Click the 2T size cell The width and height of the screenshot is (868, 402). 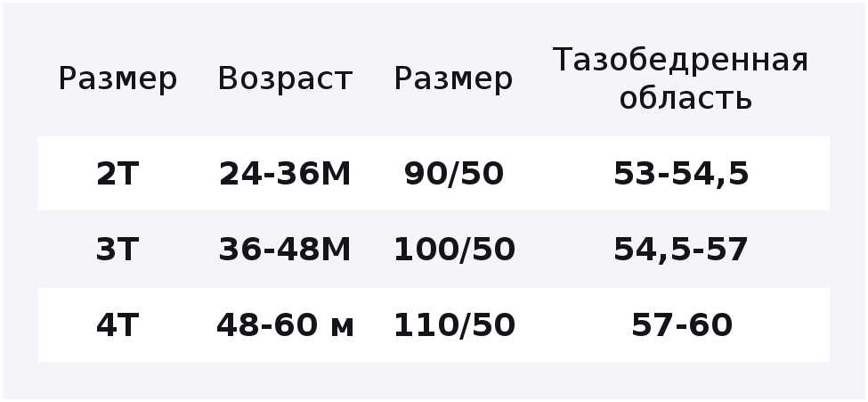coord(118,174)
